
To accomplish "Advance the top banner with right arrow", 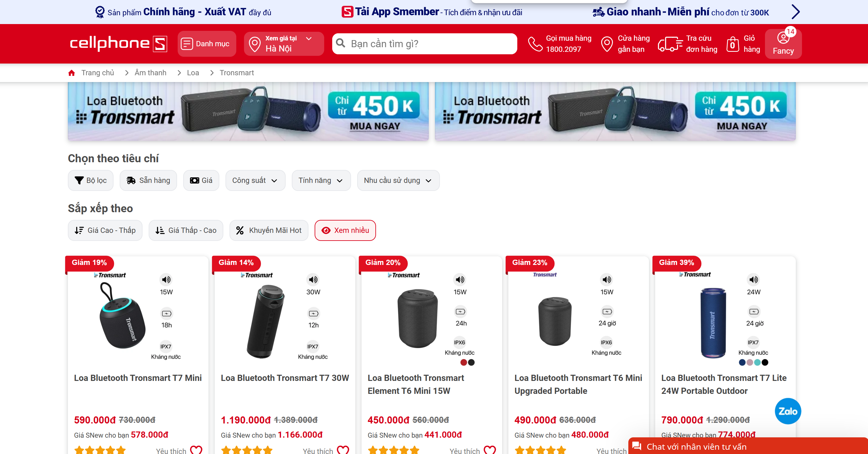I will (x=796, y=12).
